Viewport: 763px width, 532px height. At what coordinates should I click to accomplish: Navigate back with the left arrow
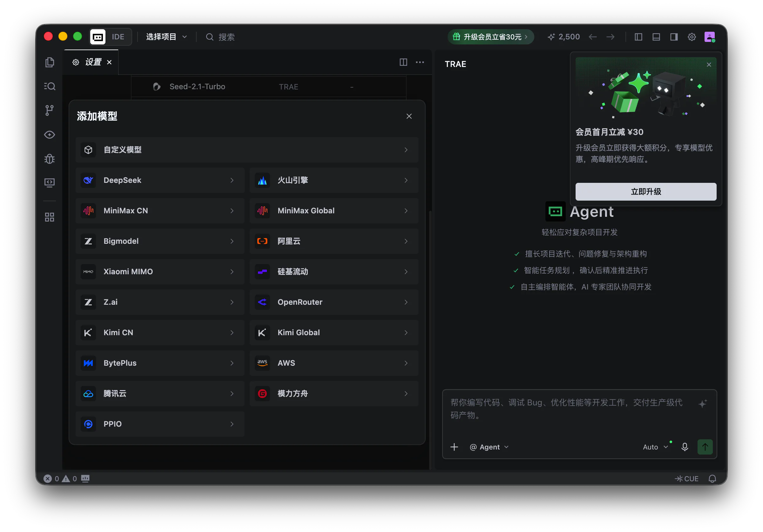(x=592, y=37)
